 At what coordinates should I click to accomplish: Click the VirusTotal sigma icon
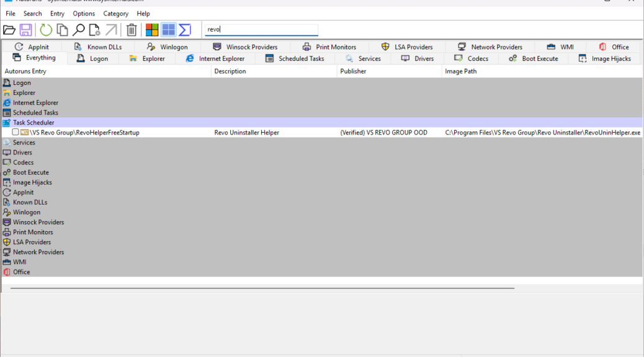point(185,30)
